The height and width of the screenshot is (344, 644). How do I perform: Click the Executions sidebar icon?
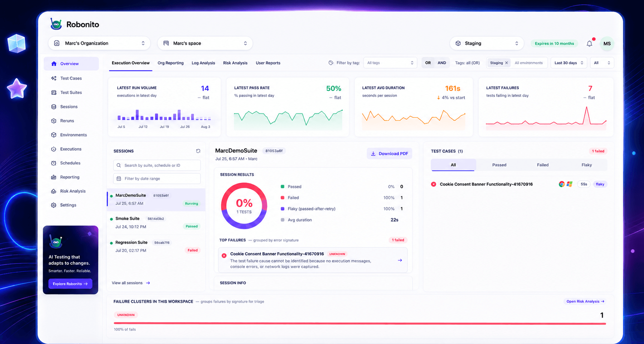pos(54,149)
